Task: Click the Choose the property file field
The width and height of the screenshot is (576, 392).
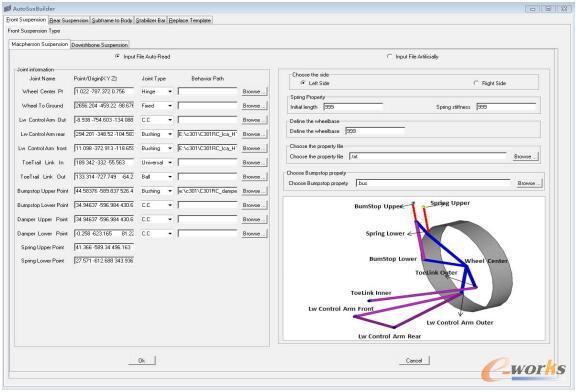Action: click(428, 157)
